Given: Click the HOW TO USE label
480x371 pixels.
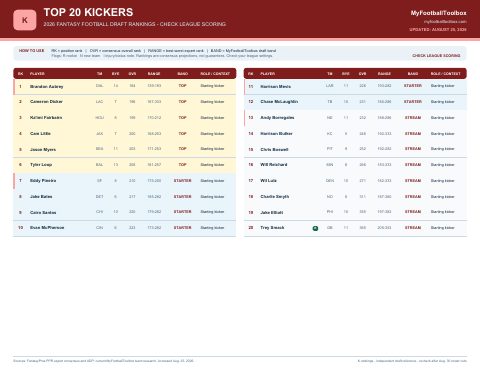Looking at the screenshot, I should 31,51.
